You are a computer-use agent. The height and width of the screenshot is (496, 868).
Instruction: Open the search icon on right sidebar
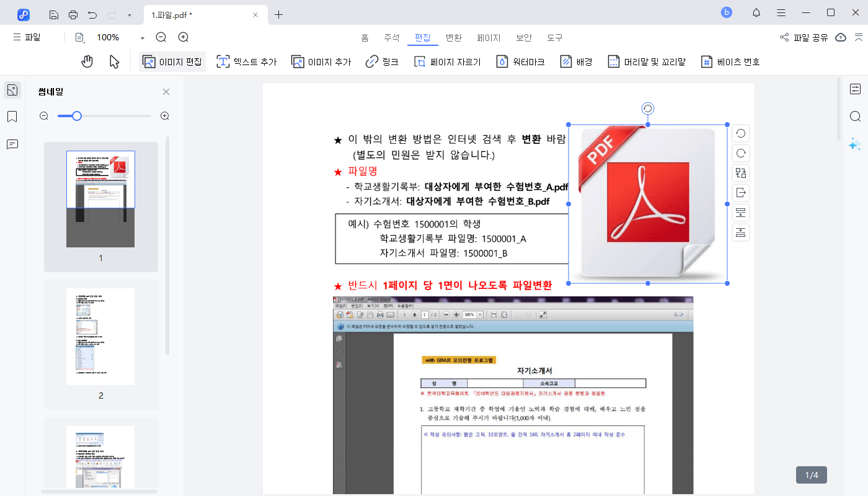(856, 117)
